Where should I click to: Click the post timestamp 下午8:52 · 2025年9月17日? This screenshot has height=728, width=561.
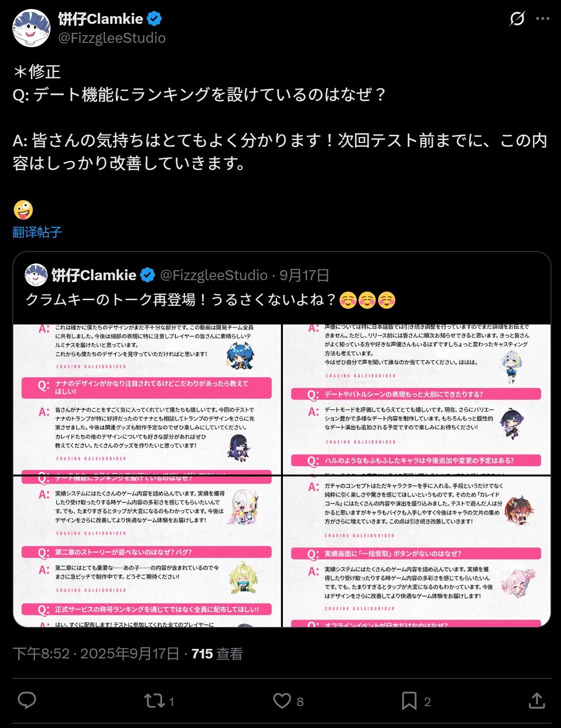click(96, 654)
